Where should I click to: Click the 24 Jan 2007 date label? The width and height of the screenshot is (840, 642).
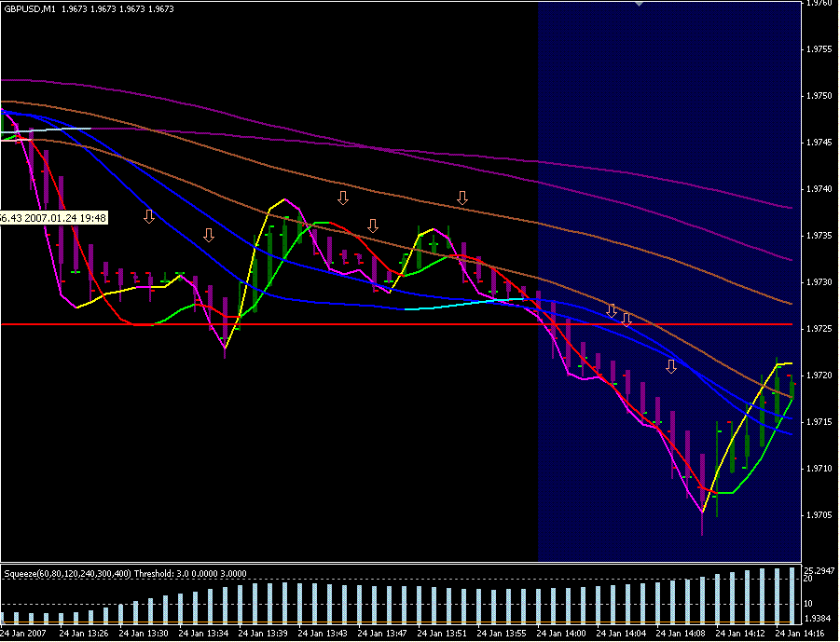click(24, 634)
